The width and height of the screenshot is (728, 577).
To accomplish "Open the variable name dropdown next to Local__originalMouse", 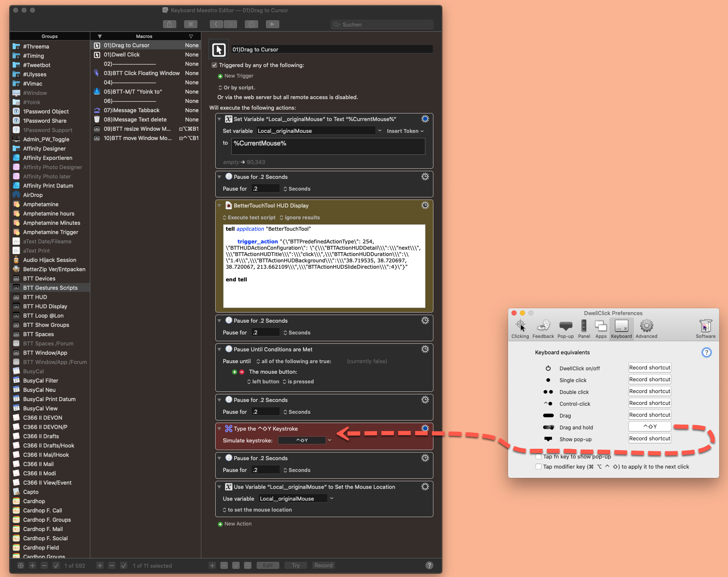I will [x=380, y=131].
